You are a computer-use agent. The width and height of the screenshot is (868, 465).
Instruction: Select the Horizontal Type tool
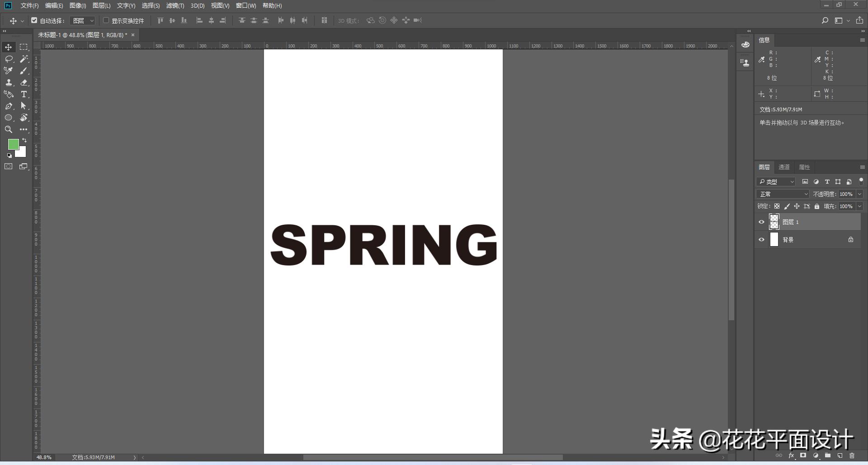coord(24,95)
